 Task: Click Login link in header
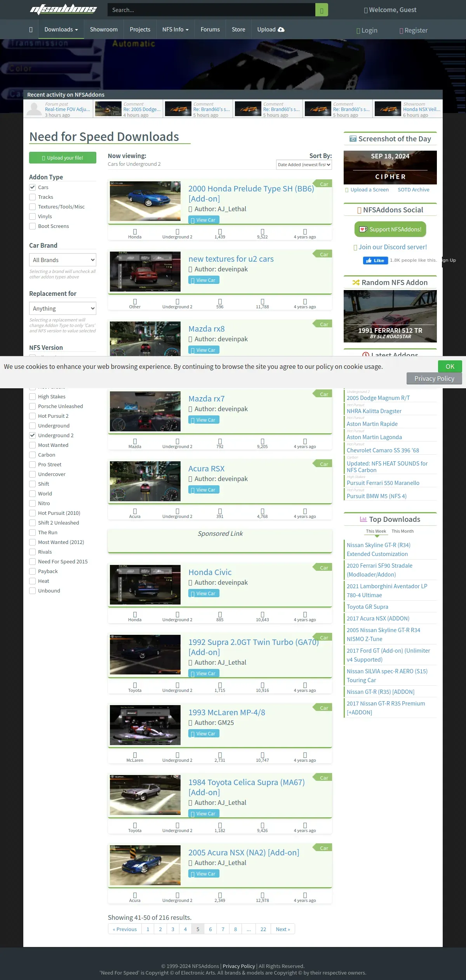pyautogui.click(x=367, y=30)
